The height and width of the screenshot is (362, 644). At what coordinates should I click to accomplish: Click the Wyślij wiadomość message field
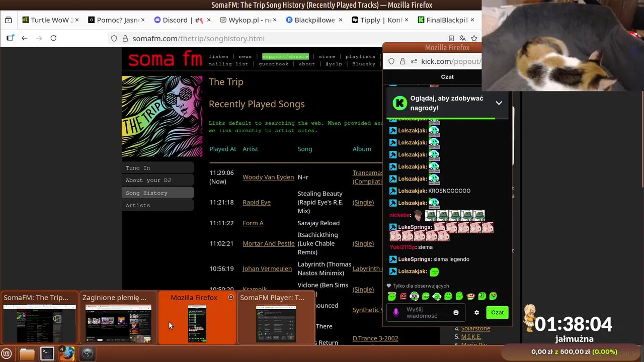pos(427,312)
